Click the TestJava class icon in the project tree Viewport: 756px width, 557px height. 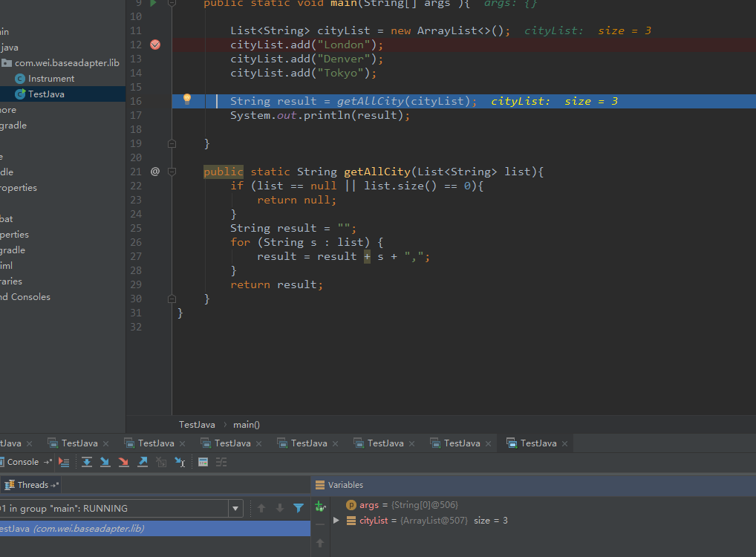(20, 94)
